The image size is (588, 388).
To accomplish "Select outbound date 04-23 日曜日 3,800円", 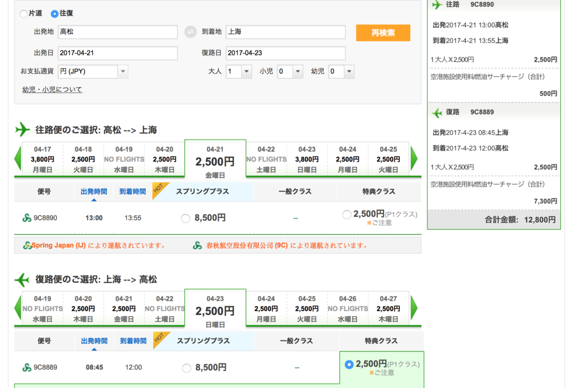I will pos(307,160).
